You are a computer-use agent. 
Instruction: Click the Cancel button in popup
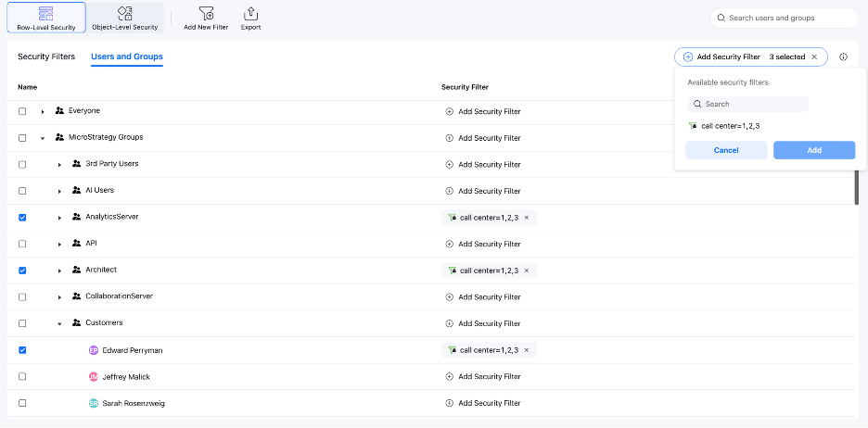pos(725,150)
